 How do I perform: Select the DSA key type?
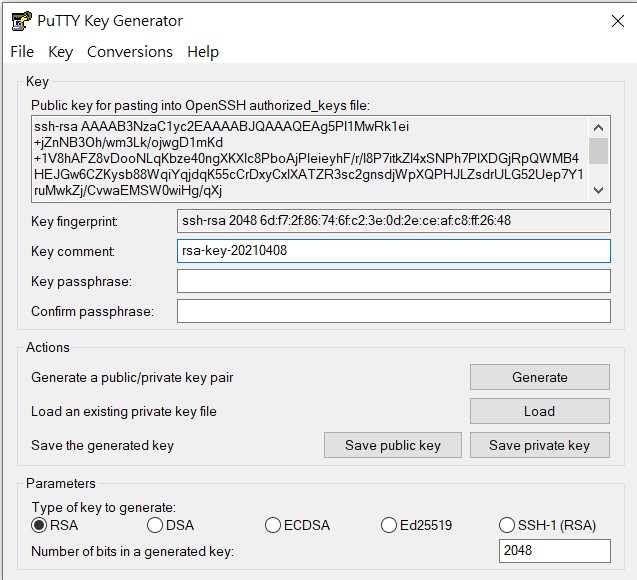tap(155, 525)
